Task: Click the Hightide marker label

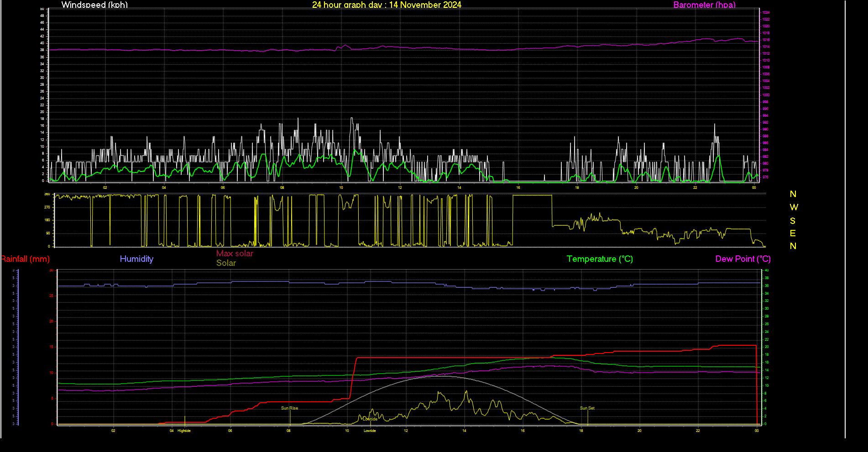Action: click(184, 431)
